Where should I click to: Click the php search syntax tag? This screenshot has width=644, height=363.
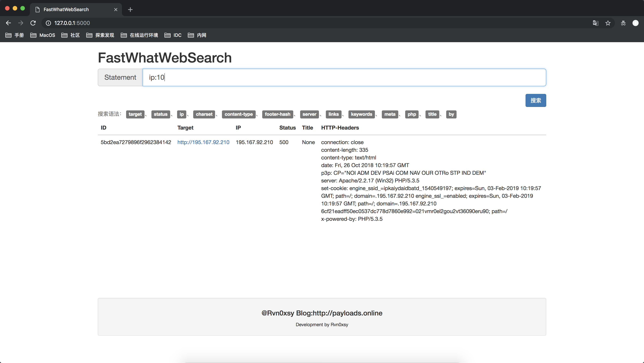(x=411, y=114)
